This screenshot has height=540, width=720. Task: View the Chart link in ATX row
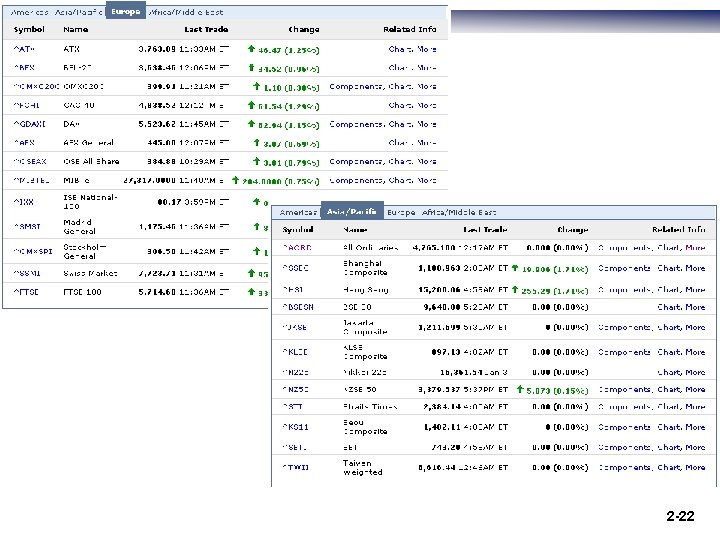400,49
